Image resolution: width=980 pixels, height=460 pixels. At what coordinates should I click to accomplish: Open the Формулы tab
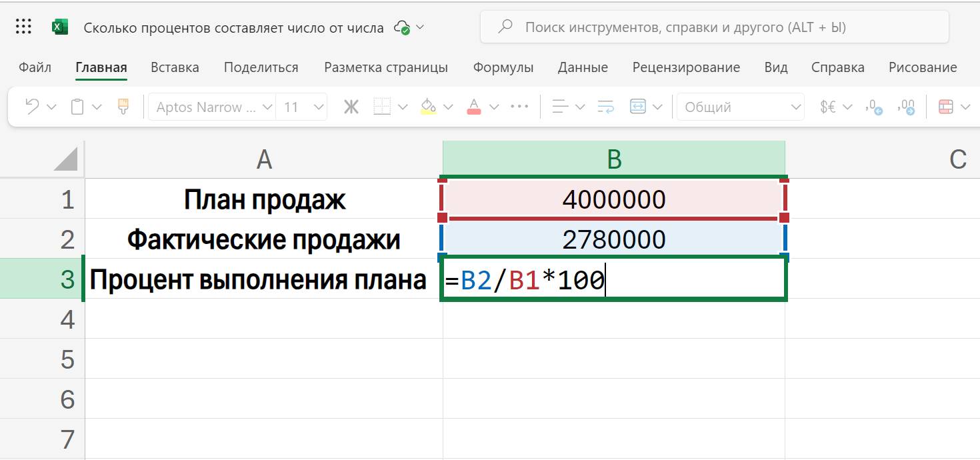pyautogui.click(x=503, y=67)
